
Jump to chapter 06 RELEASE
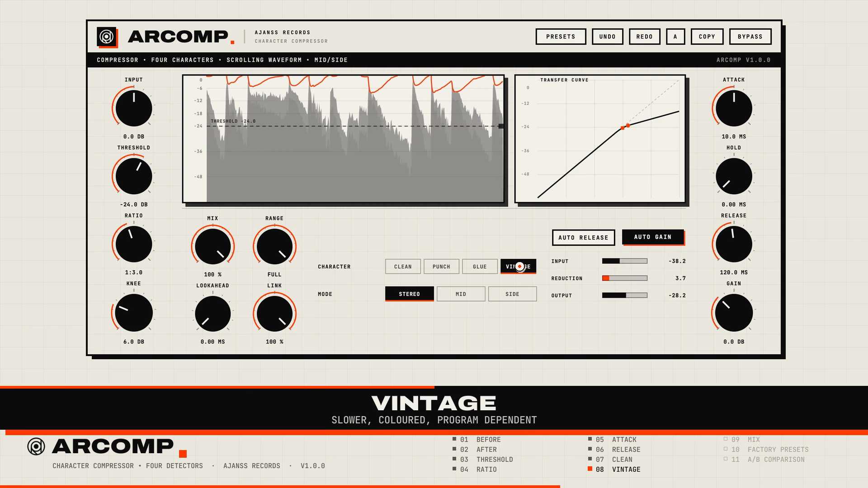click(614, 450)
